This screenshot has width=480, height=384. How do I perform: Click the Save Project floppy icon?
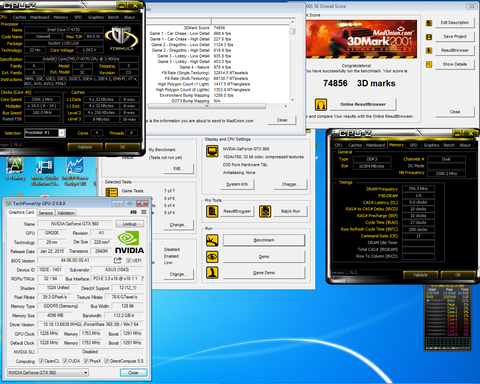[429, 37]
